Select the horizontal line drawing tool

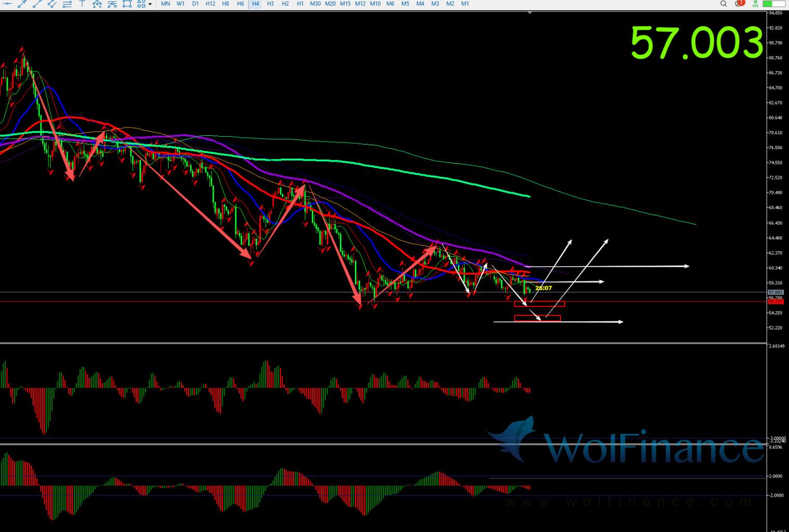coord(7,4)
